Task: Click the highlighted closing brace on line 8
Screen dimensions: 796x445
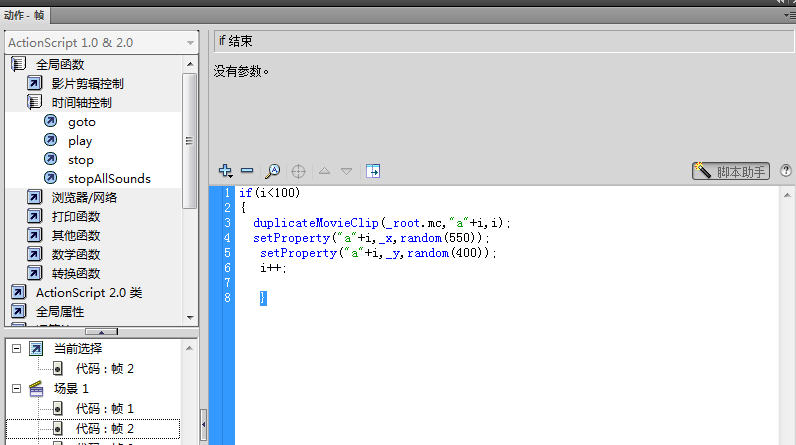Action: 263,298
